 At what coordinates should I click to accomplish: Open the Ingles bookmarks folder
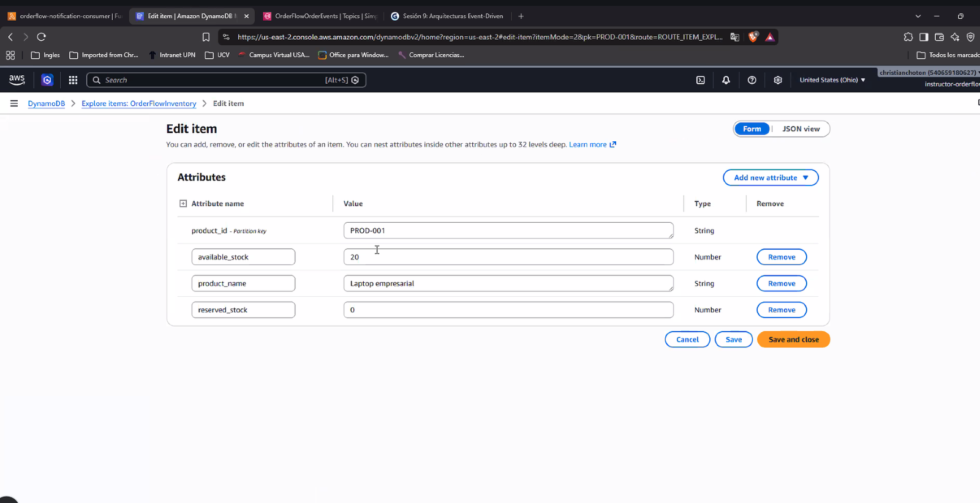coord(46,55)
